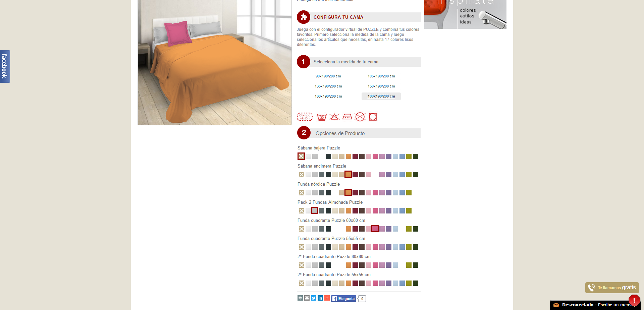Click the ironing care symbol icon

point(347,117)
